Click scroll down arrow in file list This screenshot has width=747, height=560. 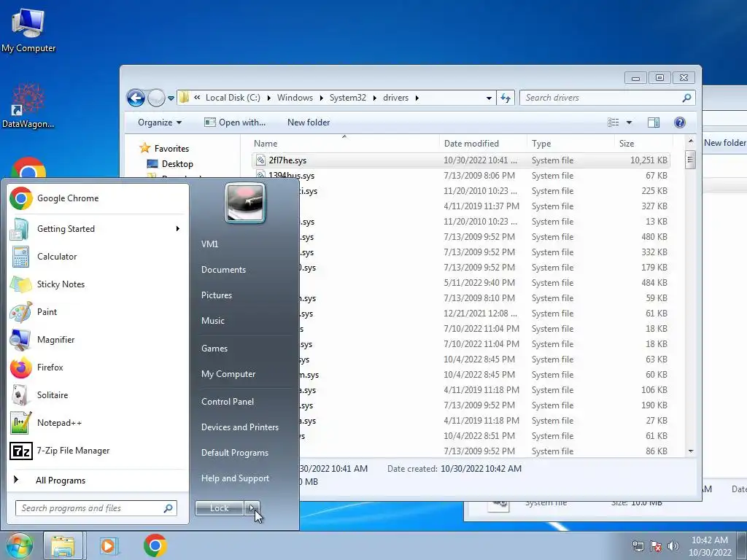[690, 451]
